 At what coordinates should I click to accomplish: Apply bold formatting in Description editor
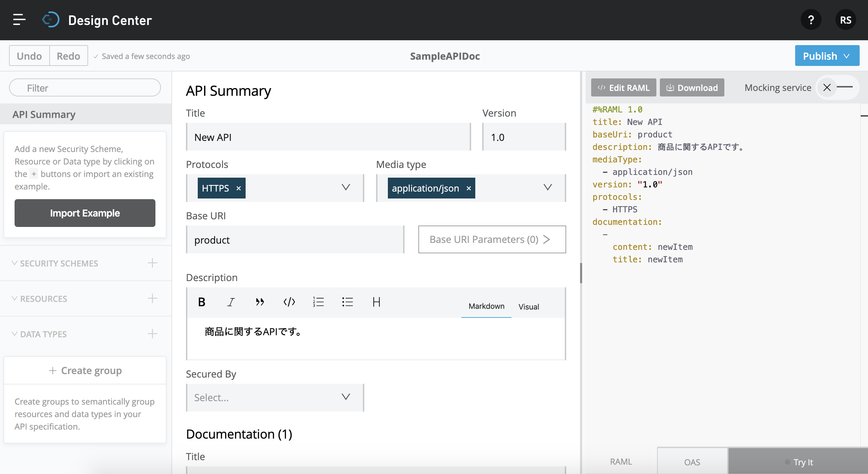point(202,302)
